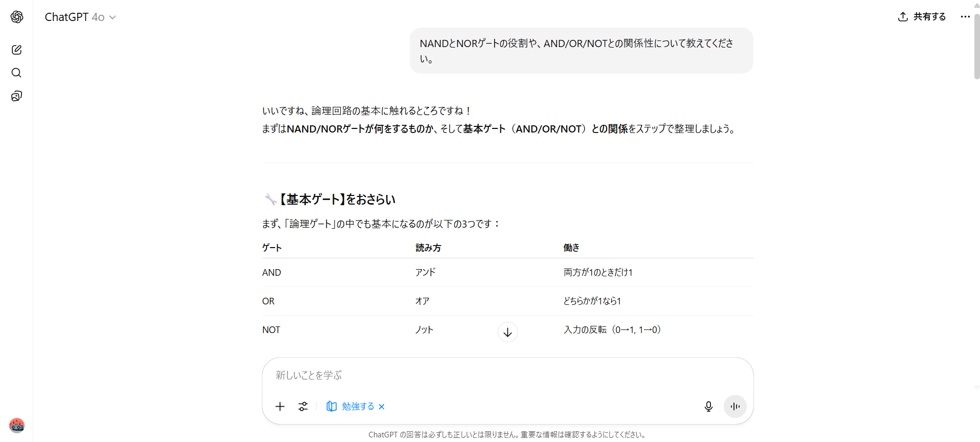Click the いいですね、論理回路の基本 intro line

point(367,110)
